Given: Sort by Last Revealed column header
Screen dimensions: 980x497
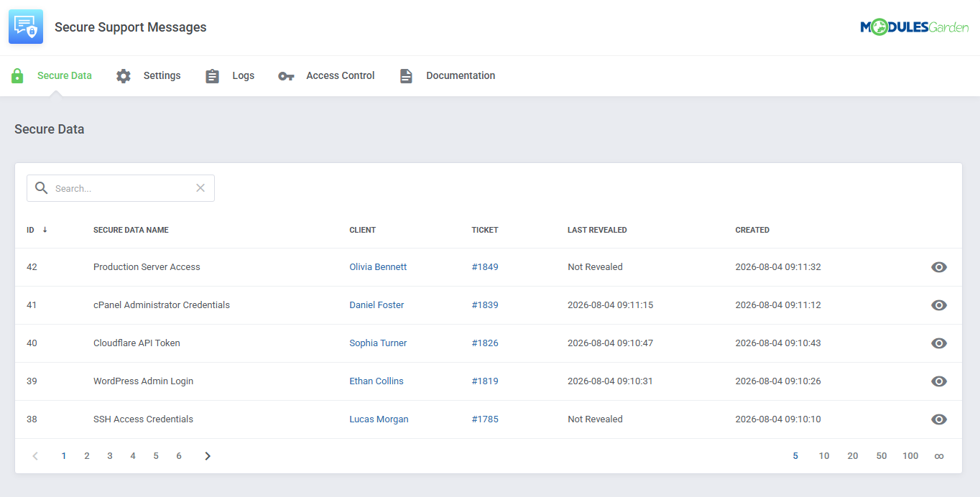Looking at the screenshot, I should click(x=597, y=230).
